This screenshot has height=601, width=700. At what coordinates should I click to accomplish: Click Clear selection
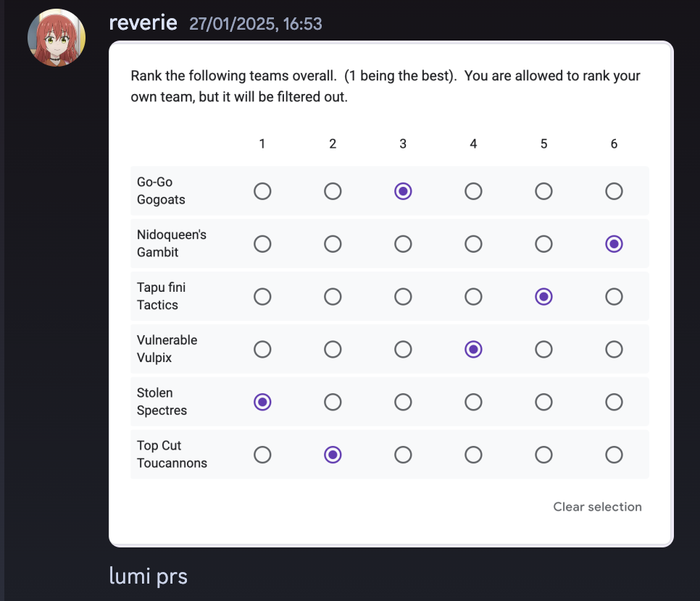tap(597, 507)
